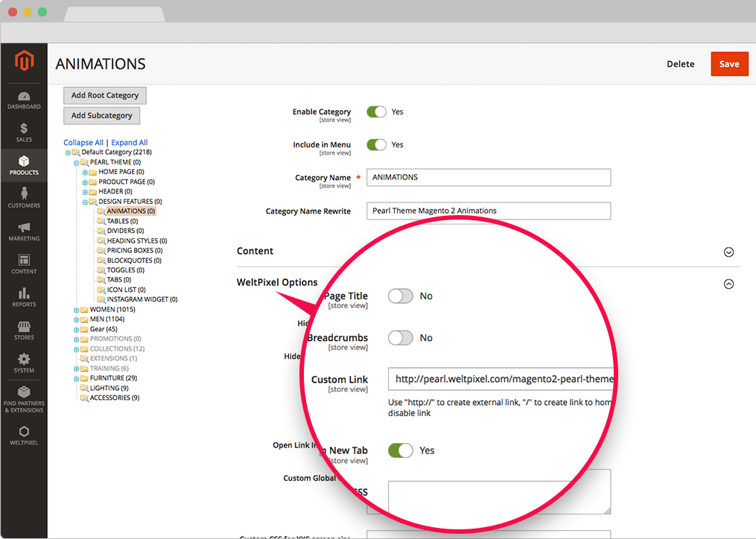Select TABLES in the category tree
756x539 pixels.
(x=121, y=221)
